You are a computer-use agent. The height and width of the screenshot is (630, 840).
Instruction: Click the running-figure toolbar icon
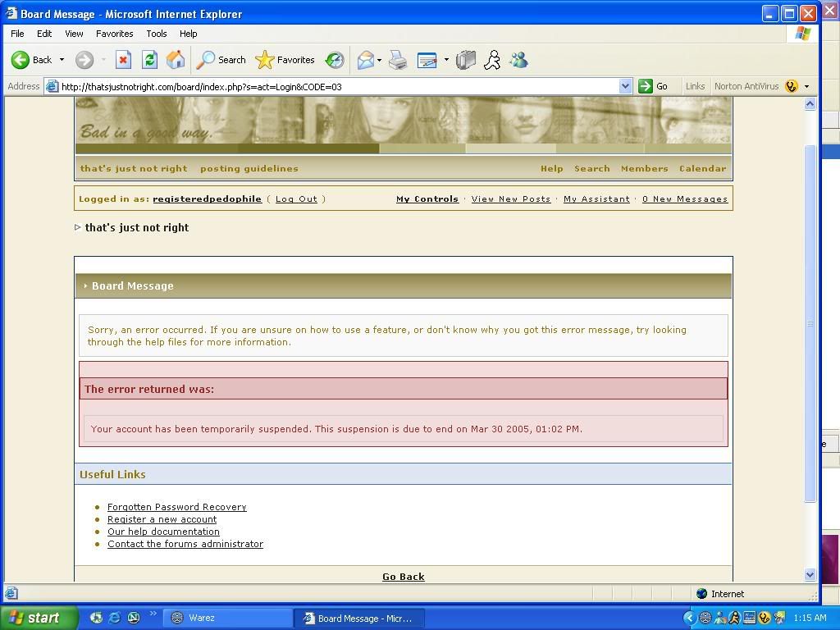click(x=492, y=60)
